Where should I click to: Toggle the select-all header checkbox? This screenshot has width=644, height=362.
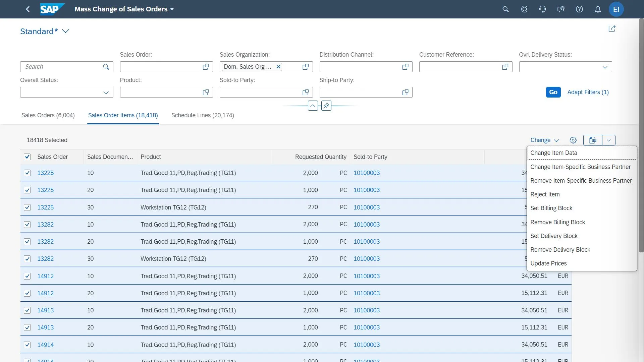pyautogui.click(x=27, y=157)
